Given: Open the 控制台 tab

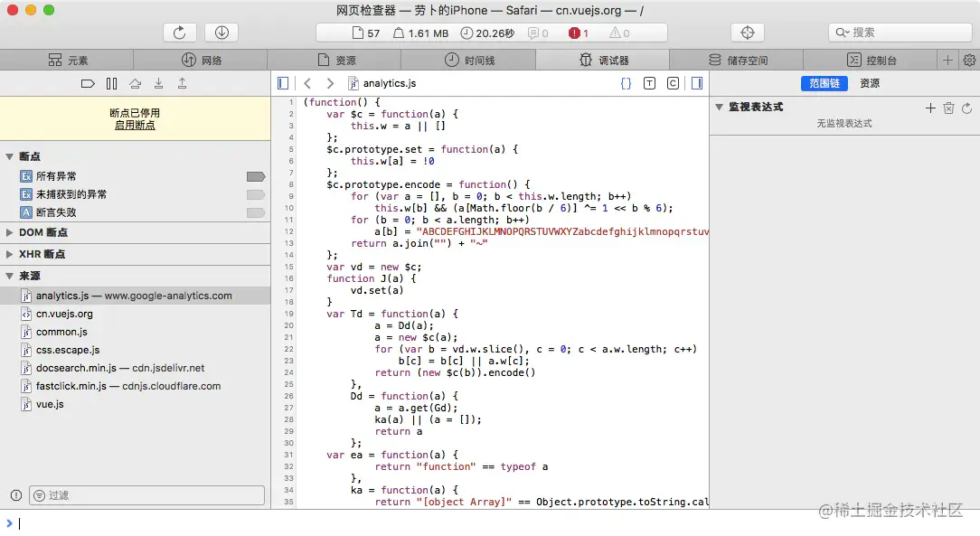Looking at the screenshot, I should pyautogui.click(x=870, y=60).
